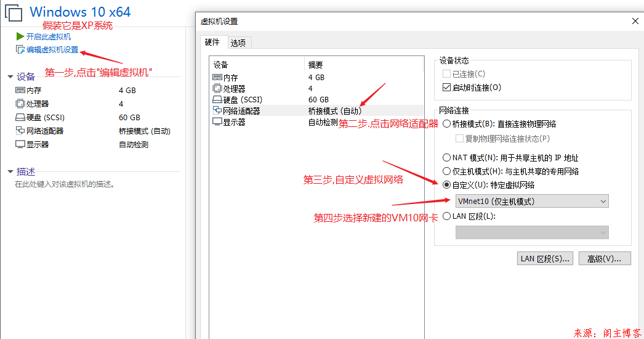Click 自动检测 value in left panel
The width and height of the screenshot is (644, 339).
coord(134,145)
